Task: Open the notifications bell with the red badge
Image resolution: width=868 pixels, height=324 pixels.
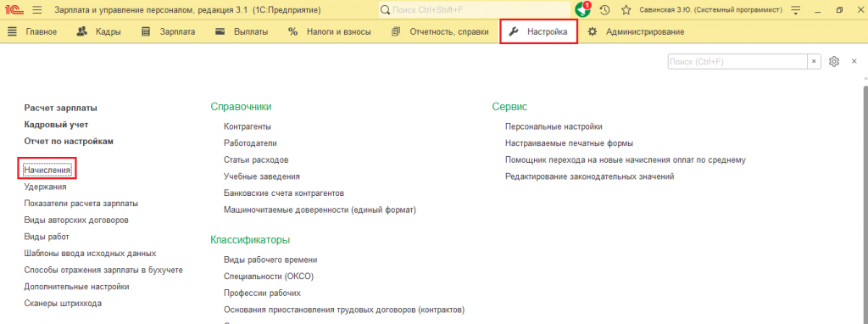Action: [x=582, y=9]
